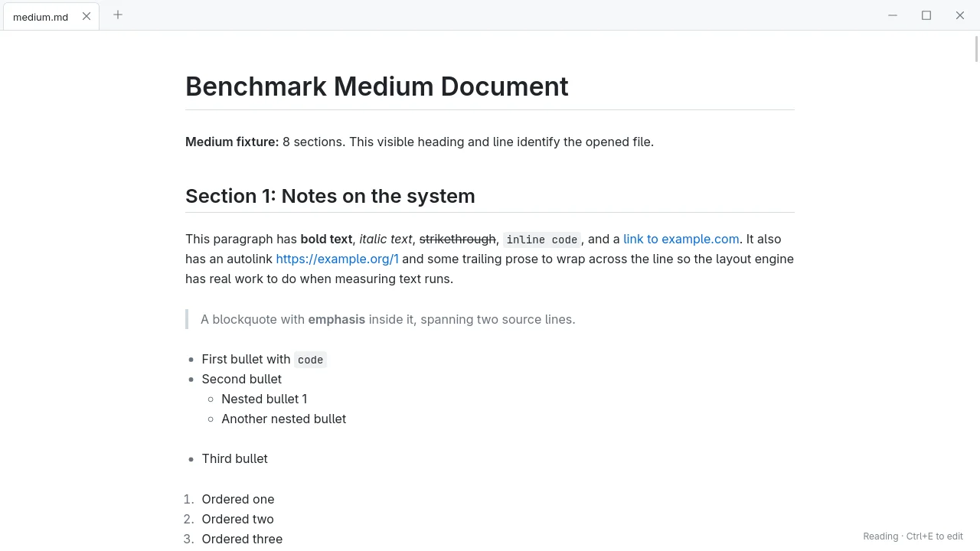Click the 'inline code' snippet

(x=542, y=240)
